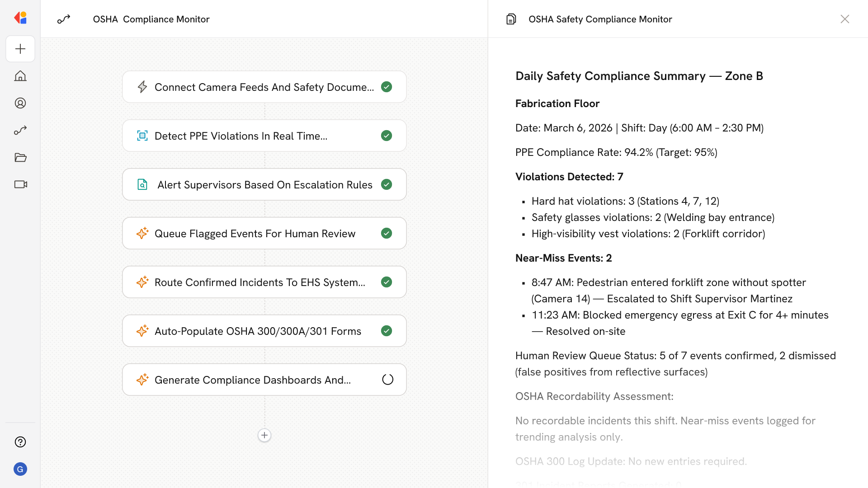Open the folder icon in the sidebar
The height and width of the screenshot is (488, 868).
coord(20,157)
